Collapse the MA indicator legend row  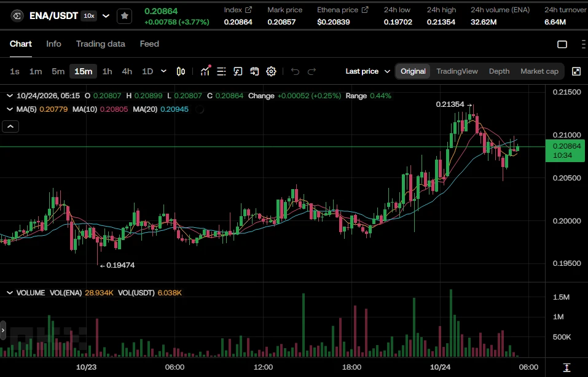10,109
